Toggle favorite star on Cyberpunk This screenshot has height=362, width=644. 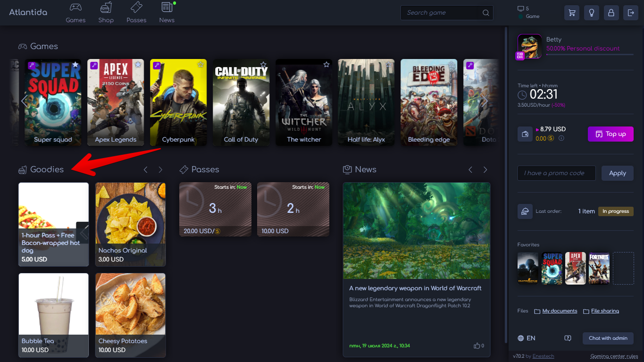[201, 65]
